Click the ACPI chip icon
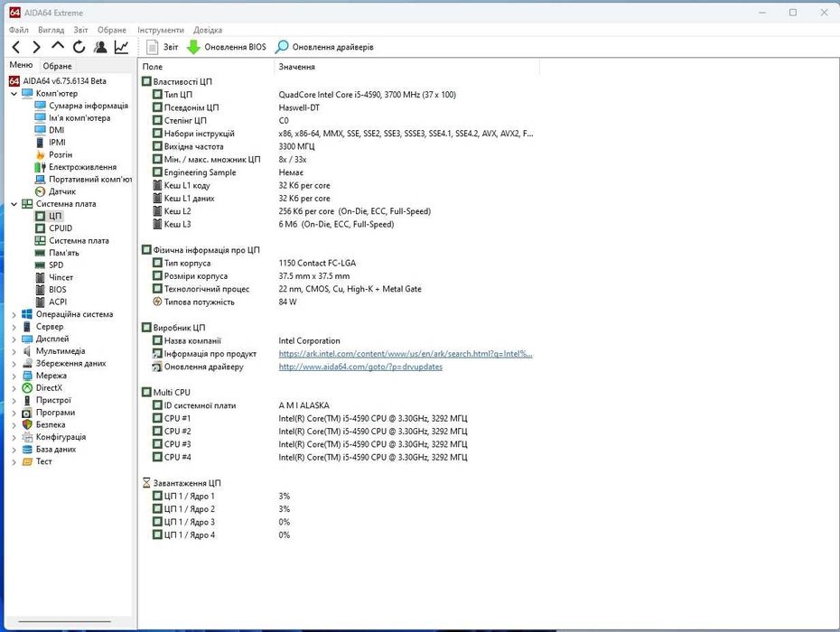Image resolution: width=840 pixels, height=632 pixels. (x=40, y=302)
